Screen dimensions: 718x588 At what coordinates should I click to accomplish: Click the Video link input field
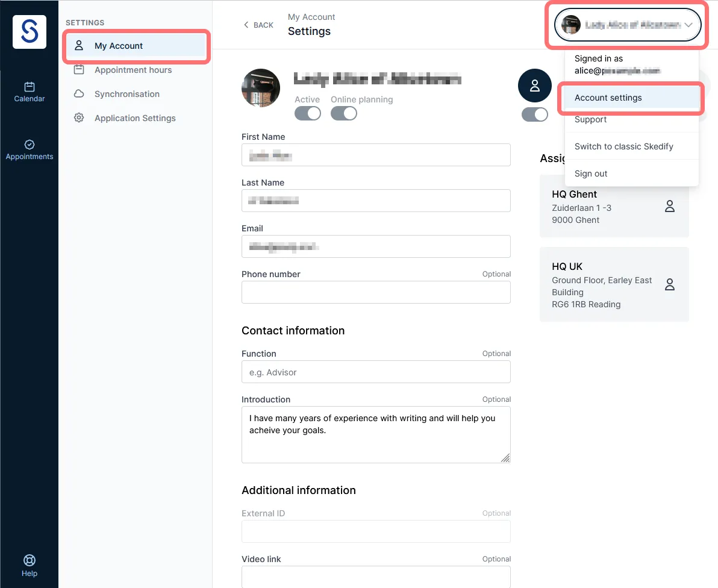coord(375,577)
